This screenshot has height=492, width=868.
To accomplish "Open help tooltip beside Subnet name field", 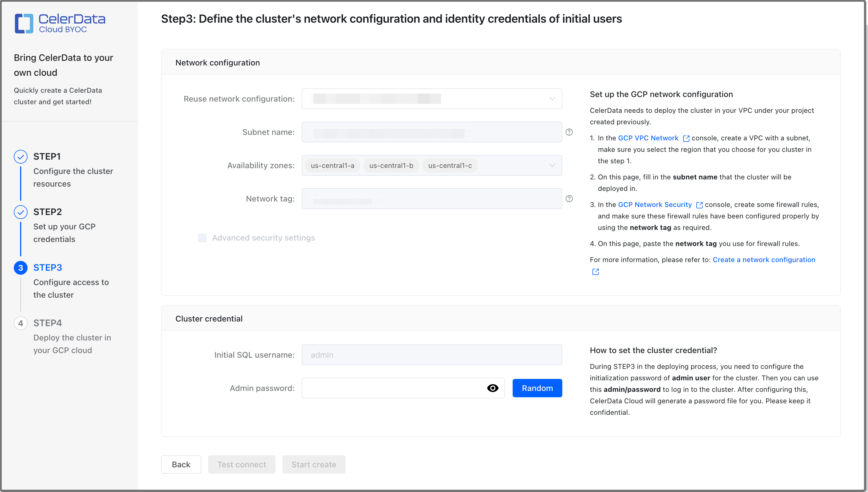I will tap(569, 132).
